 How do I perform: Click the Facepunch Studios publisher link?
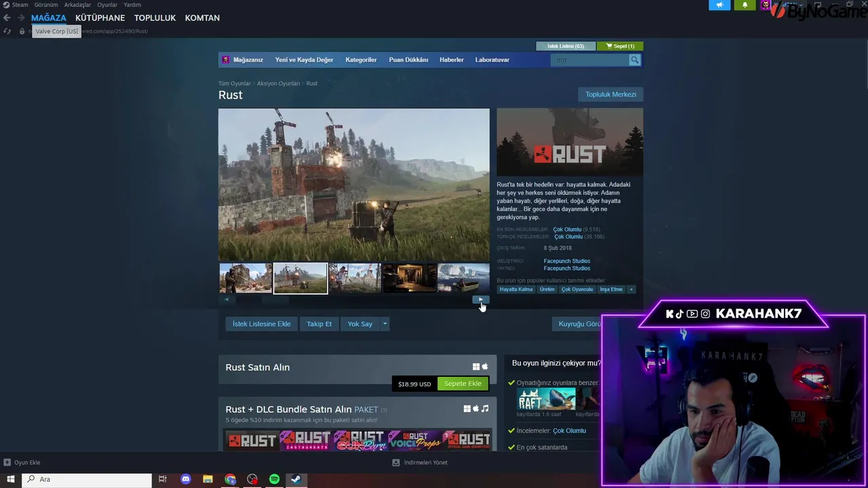pyautogui.click(x=566, y=268)
